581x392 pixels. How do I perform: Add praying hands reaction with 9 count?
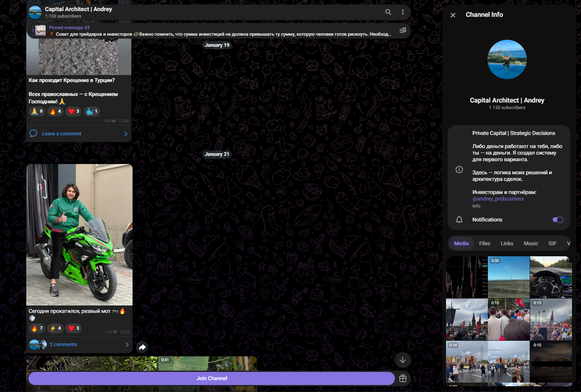click(37, 112)
